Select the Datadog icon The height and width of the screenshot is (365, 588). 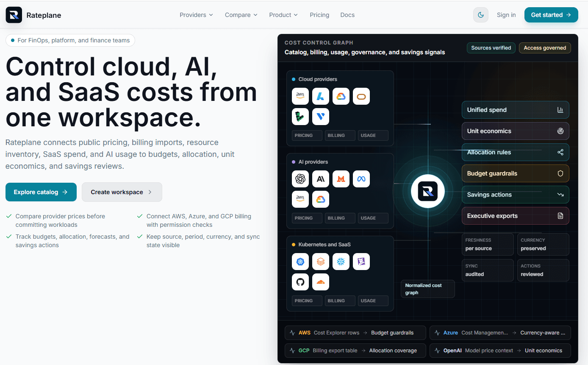[x=361, y=262]
